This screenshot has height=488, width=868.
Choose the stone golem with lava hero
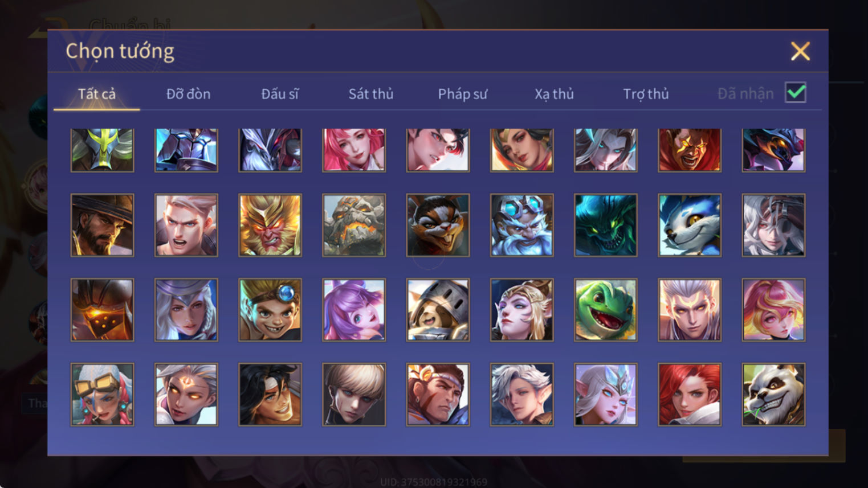(x=354, y=225)
